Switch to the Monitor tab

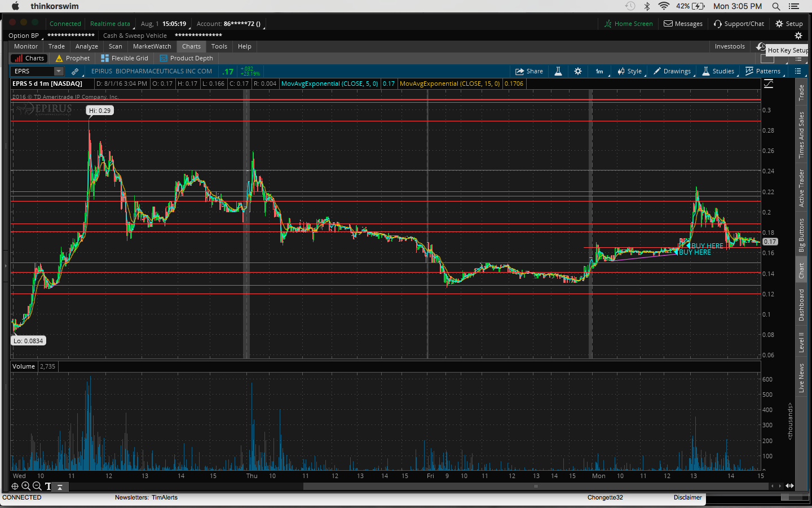[26, 46]
